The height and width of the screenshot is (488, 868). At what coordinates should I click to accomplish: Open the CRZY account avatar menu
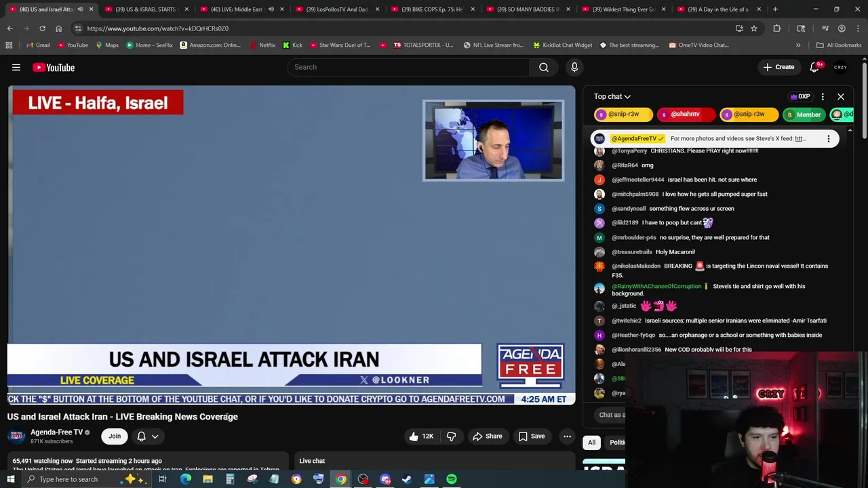tap(841, 67)
